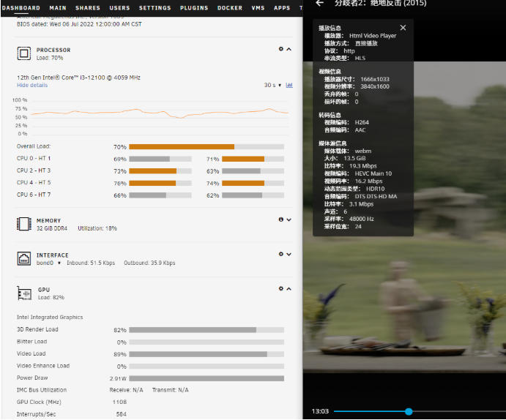Open the Dashboard tab
The image size is (506, 420).
click(21, 8)
